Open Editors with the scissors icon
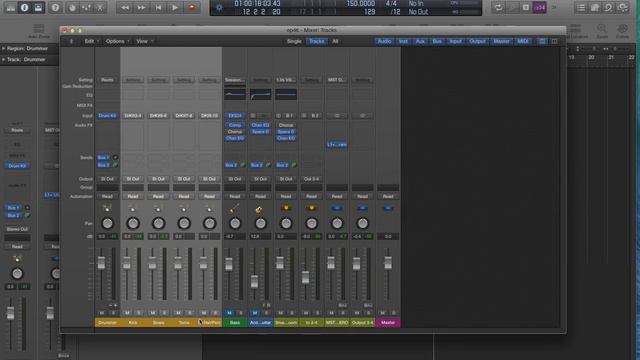This screenshot has width=640, height=360. coord(100,7)
